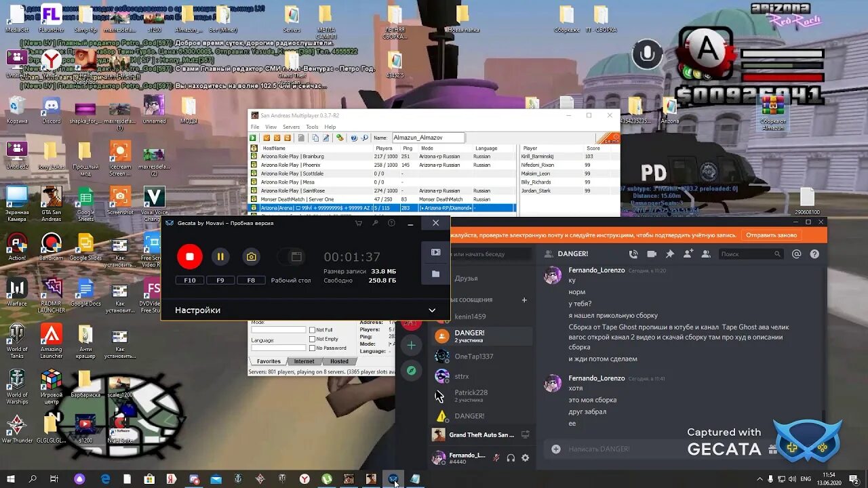Select the Arizona Role Play | Brainburg server row
868x488 pixels.
(383, 156)
